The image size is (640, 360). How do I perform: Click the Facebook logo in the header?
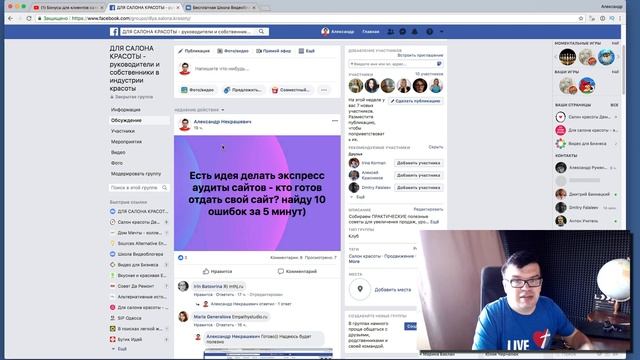tap(114, 31)
